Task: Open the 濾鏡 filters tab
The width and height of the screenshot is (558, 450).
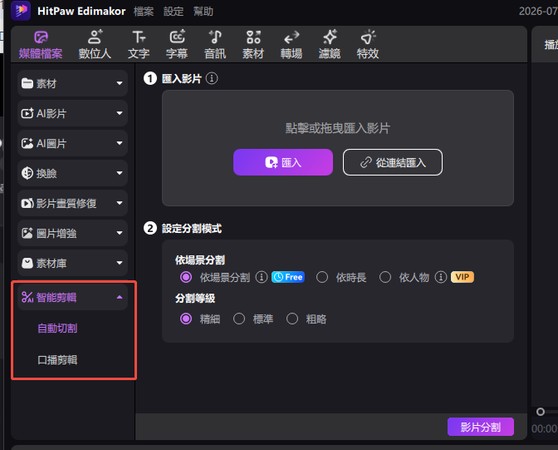Action: click(x=330, y=45)
